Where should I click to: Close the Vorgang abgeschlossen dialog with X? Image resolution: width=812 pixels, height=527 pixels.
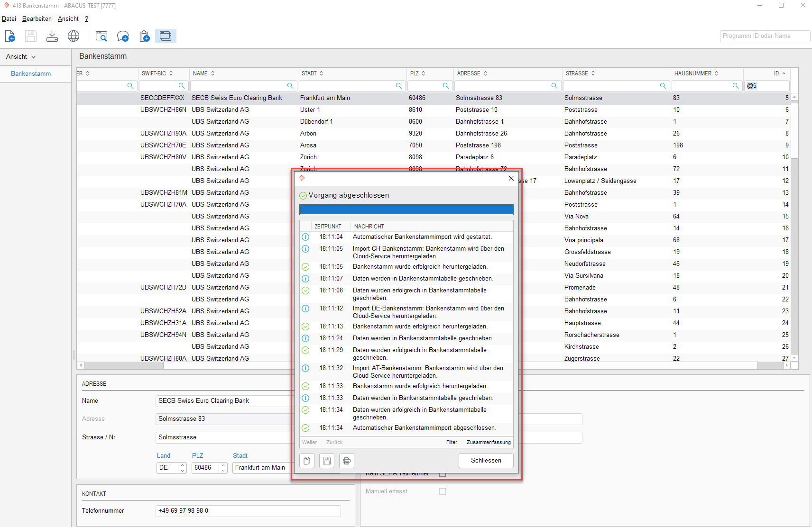(x=511, y=178)
